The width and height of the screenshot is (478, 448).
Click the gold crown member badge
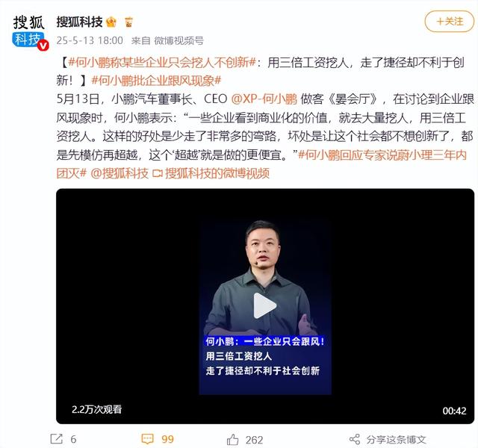pyautogui.click(x=111, y=22)
